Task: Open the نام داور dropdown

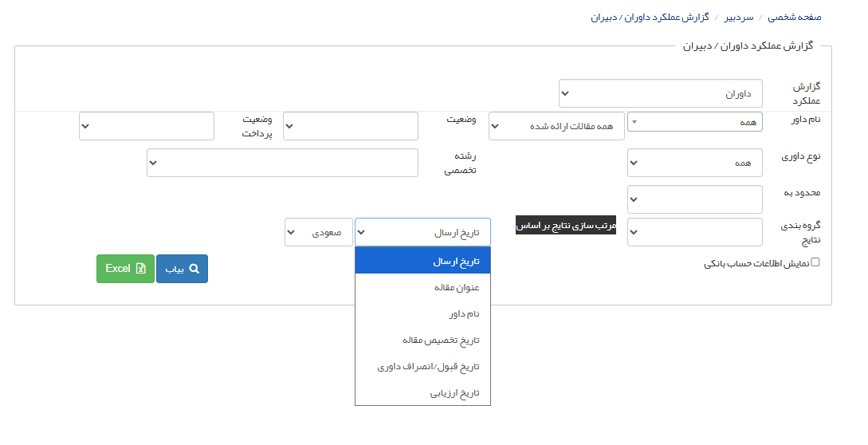Action: click(694, 122)
